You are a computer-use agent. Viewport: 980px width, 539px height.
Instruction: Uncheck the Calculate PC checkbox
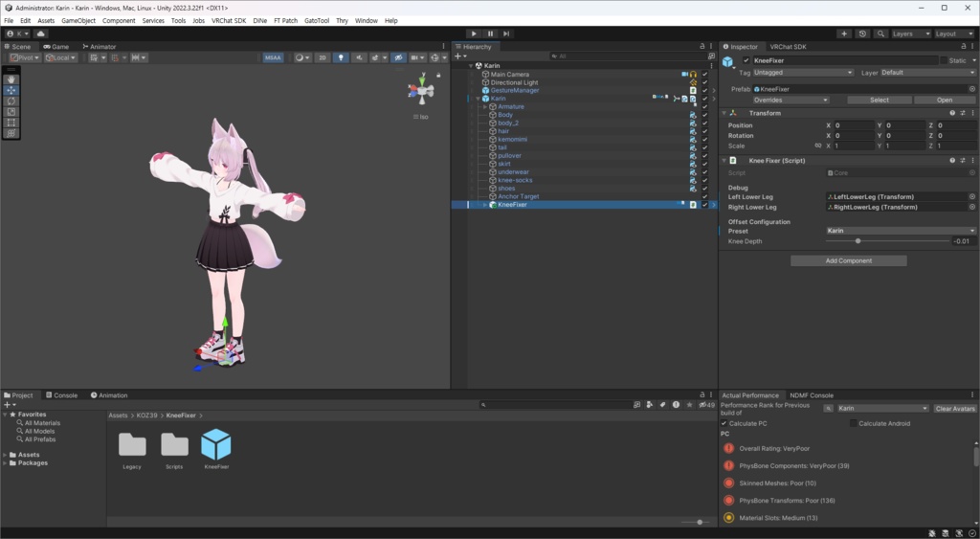[724, 423]
